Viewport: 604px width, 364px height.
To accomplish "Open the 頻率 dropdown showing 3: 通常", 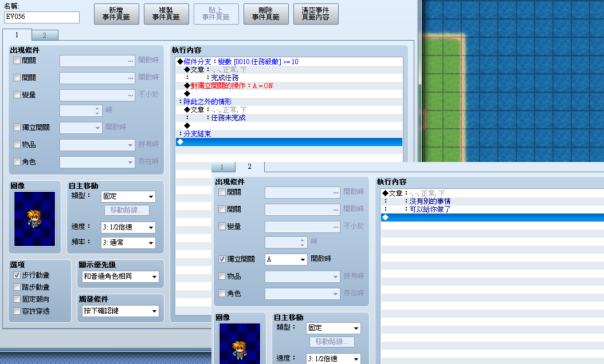I will (128, 243).
